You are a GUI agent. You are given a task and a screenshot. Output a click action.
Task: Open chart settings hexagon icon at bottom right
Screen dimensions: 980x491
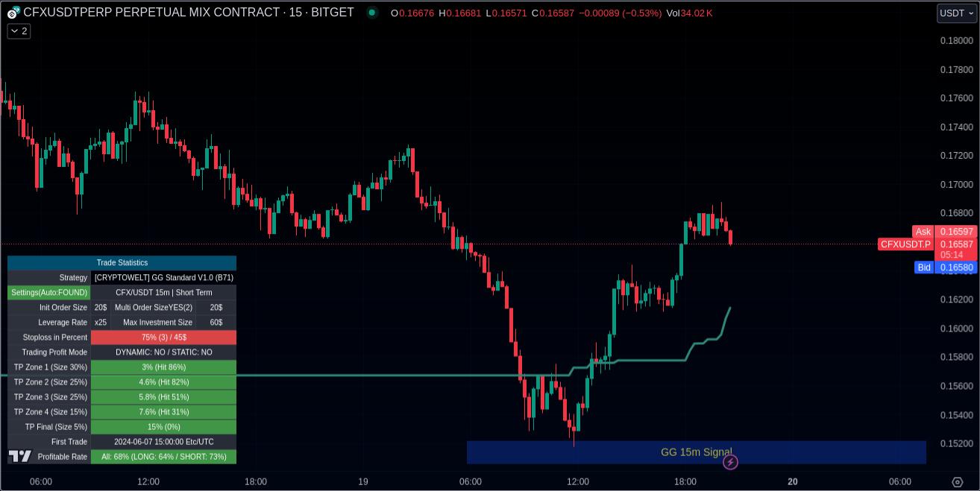(x=957, y=482)
